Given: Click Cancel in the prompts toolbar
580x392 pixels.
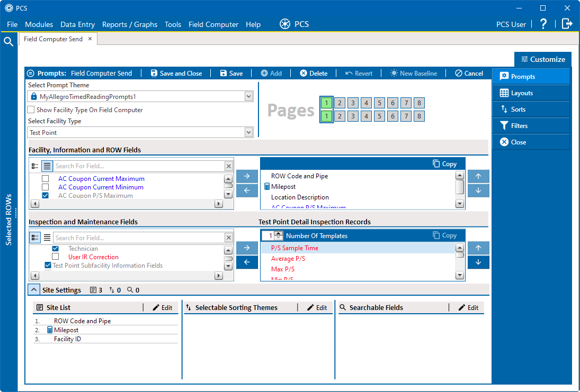Looking at the screenshot, I should point(469,73).
